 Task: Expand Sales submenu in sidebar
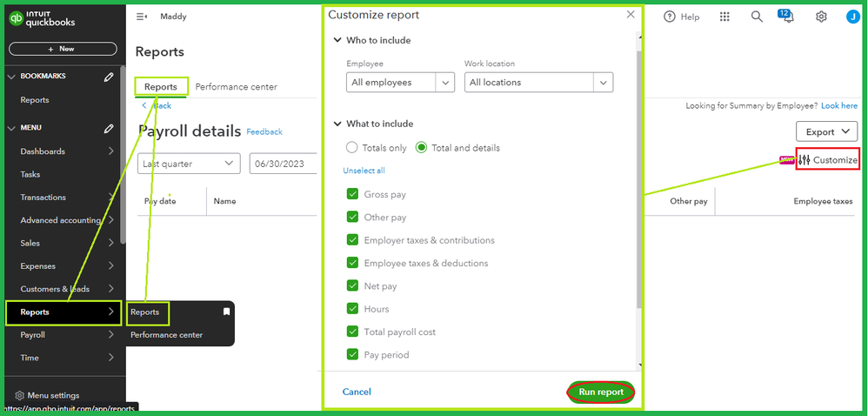[x=111, y=243]
